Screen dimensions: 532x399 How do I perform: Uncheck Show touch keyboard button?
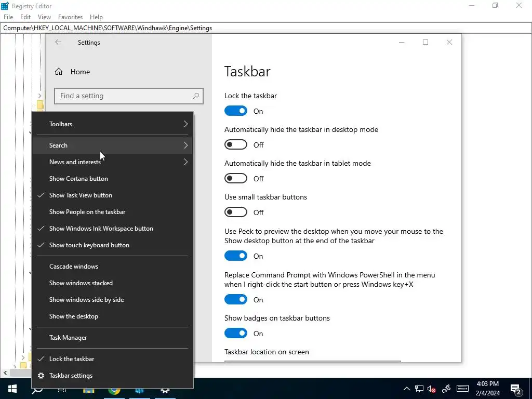(x=112, y=245)
